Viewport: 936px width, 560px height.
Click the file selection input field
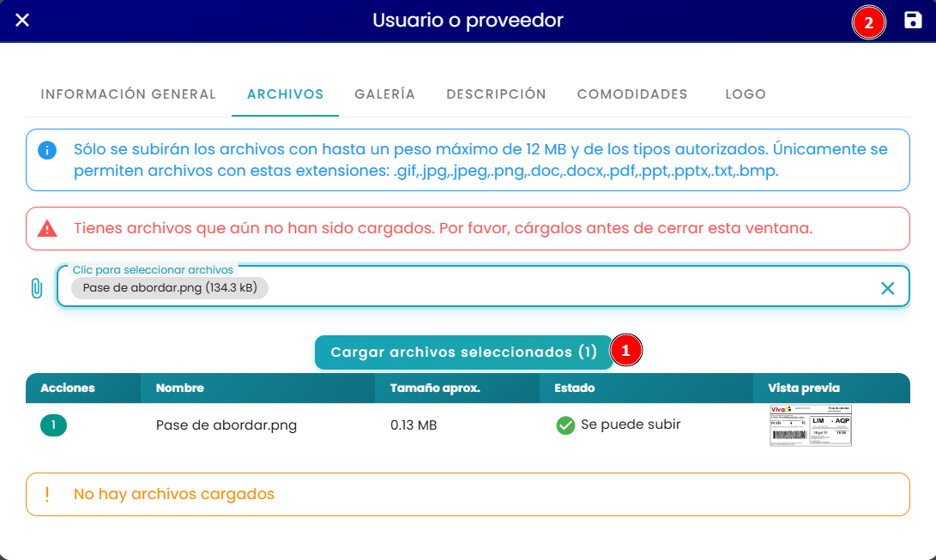click(483, 286)
